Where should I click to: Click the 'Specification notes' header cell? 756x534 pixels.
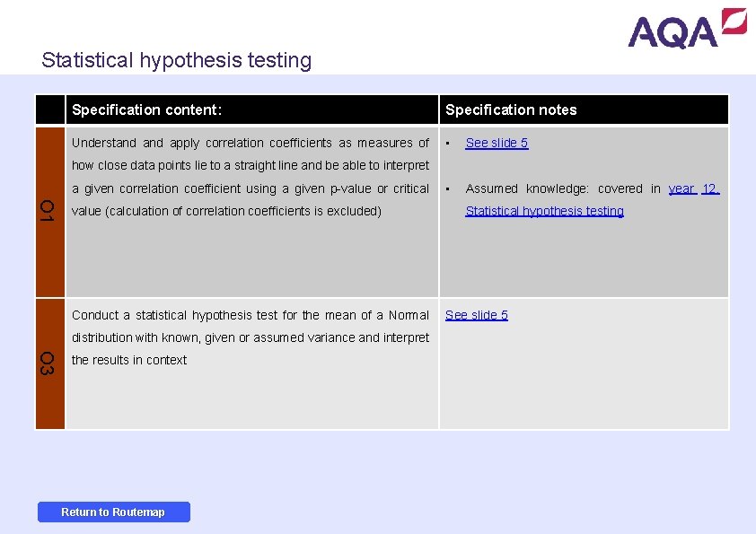pyautogui.click(x=584, y=109)
